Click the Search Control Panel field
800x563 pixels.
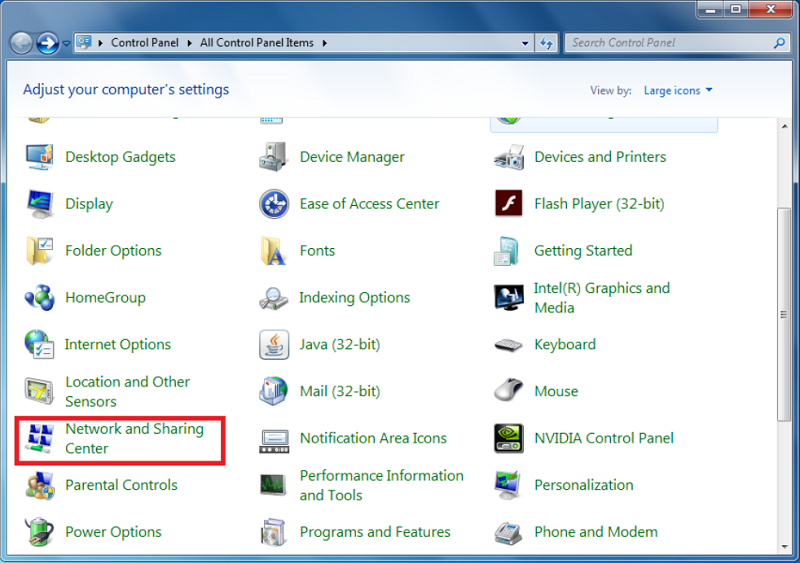coord(668,43)
